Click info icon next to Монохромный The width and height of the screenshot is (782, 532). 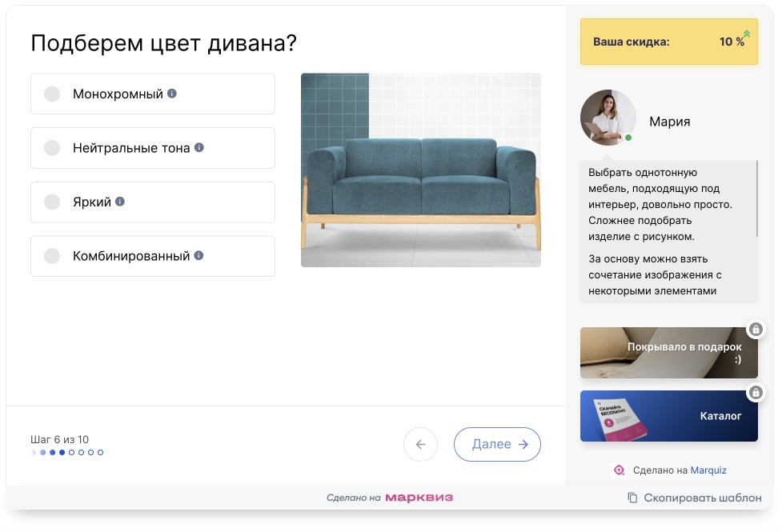[x=171, y=94]
